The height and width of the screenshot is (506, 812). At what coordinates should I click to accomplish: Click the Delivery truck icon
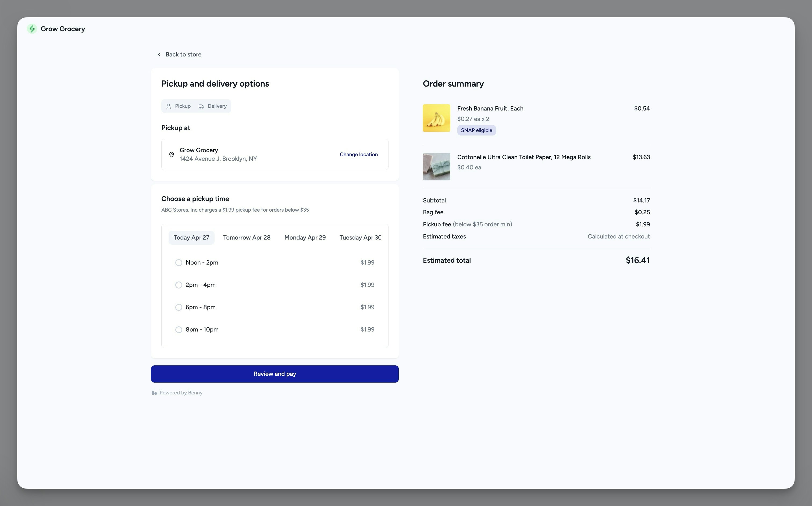[x=201, y=106]
